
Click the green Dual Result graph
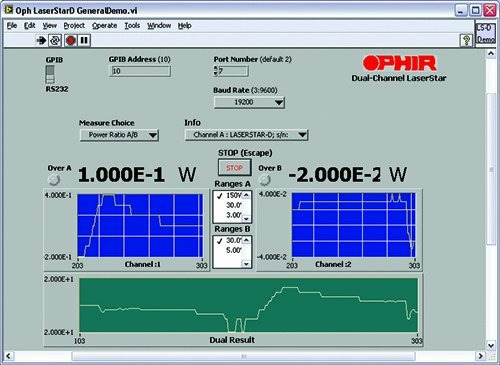coord(248,305)
